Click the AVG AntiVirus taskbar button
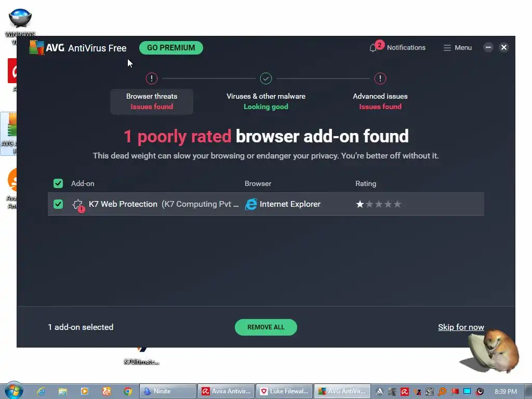532x399 pixels. pos(342,391)
